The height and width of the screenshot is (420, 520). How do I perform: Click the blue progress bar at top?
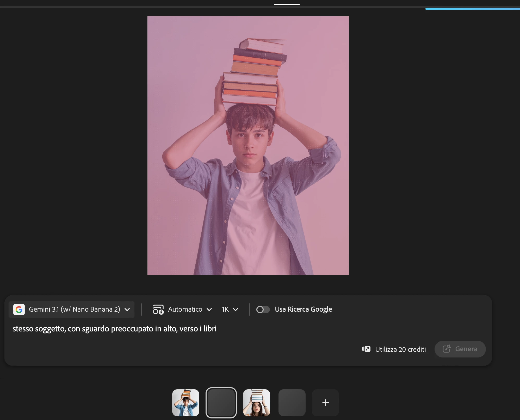472,9
